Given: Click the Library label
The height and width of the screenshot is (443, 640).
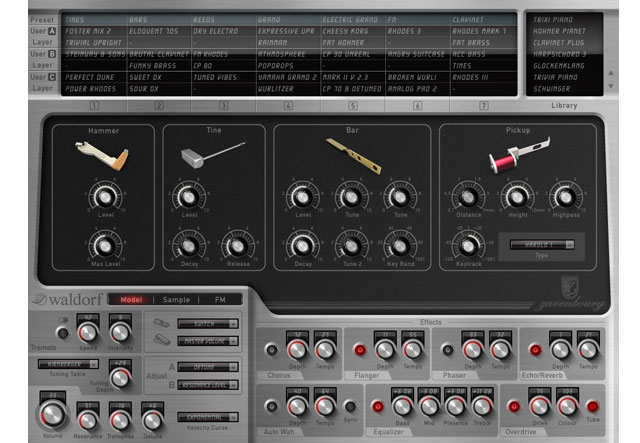Looking at the screenshot, I should tap(564, 105).
